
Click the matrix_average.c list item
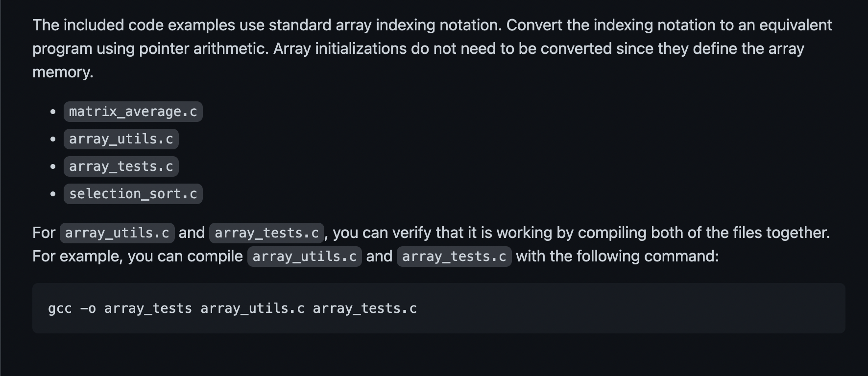tap(133, 112)
